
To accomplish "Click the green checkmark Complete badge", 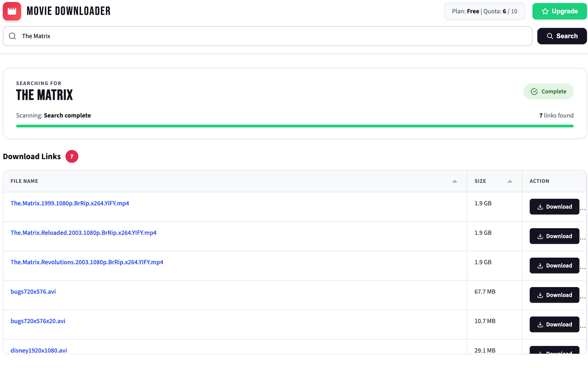I will click(548, 92).
